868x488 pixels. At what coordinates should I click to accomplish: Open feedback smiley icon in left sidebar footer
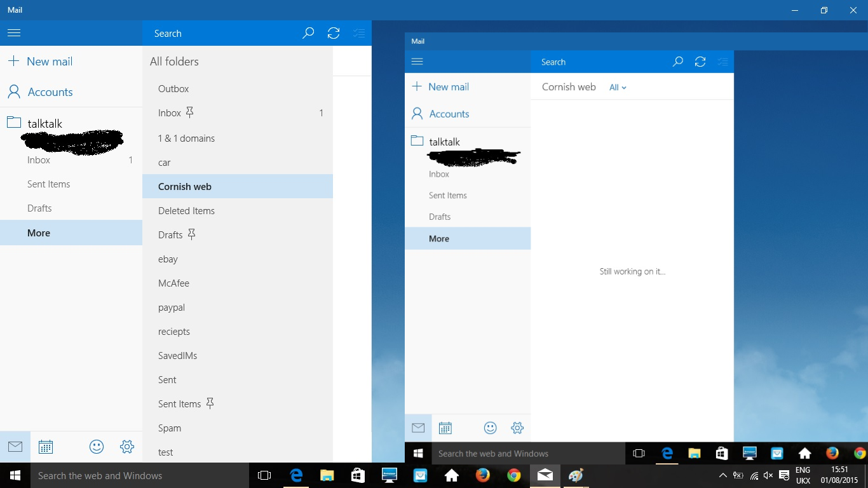click(97, 447)
